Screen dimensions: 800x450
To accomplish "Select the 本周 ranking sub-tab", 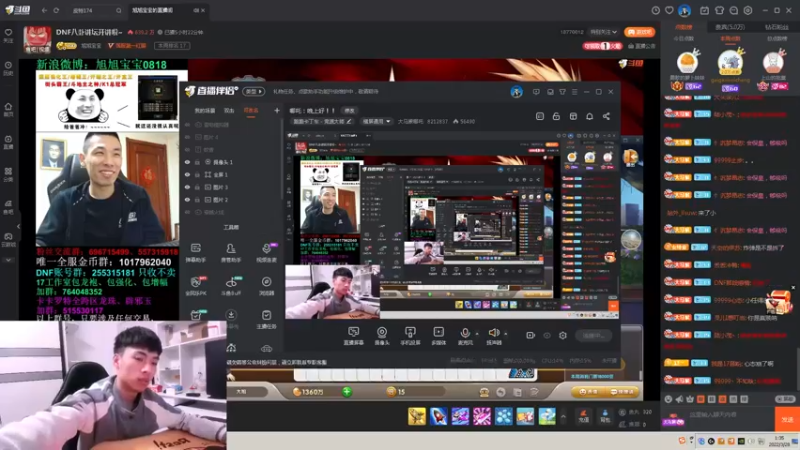I will [x=730, y=39].
